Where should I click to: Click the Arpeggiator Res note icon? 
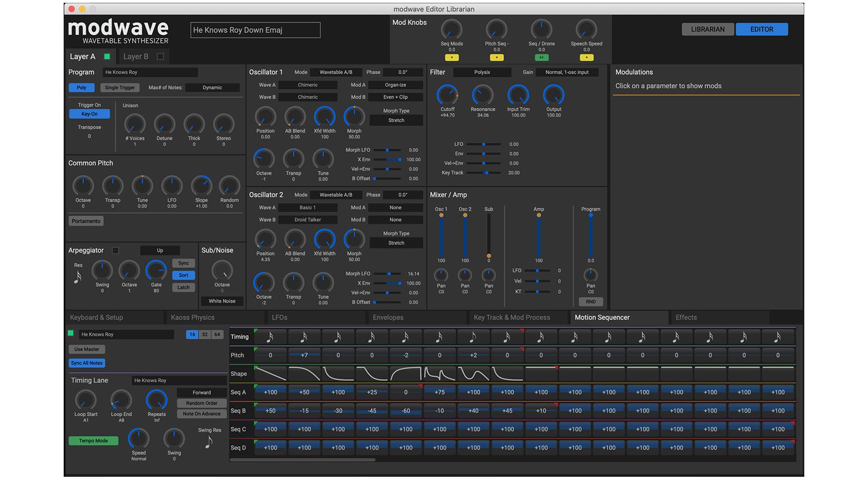78,277
